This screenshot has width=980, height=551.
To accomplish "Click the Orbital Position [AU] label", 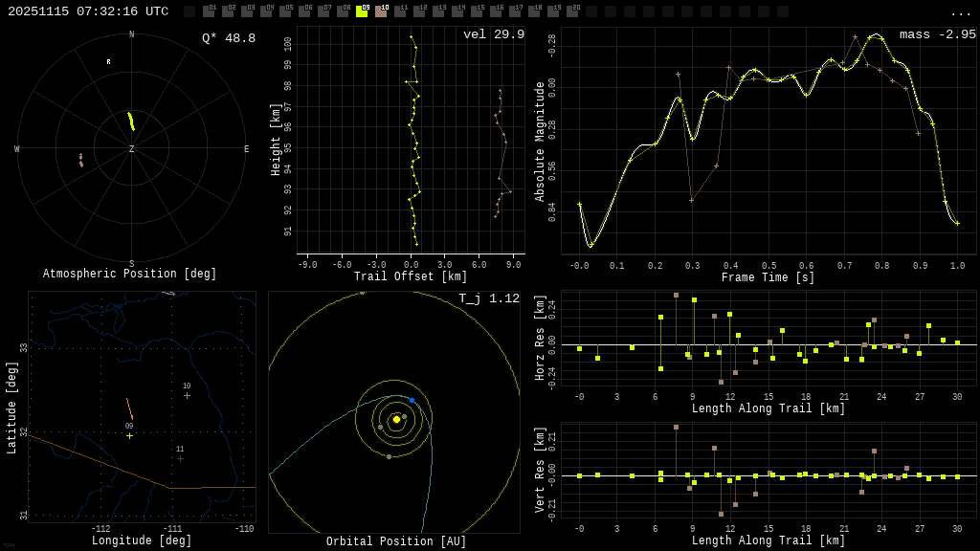I will [x=396, y=541].
